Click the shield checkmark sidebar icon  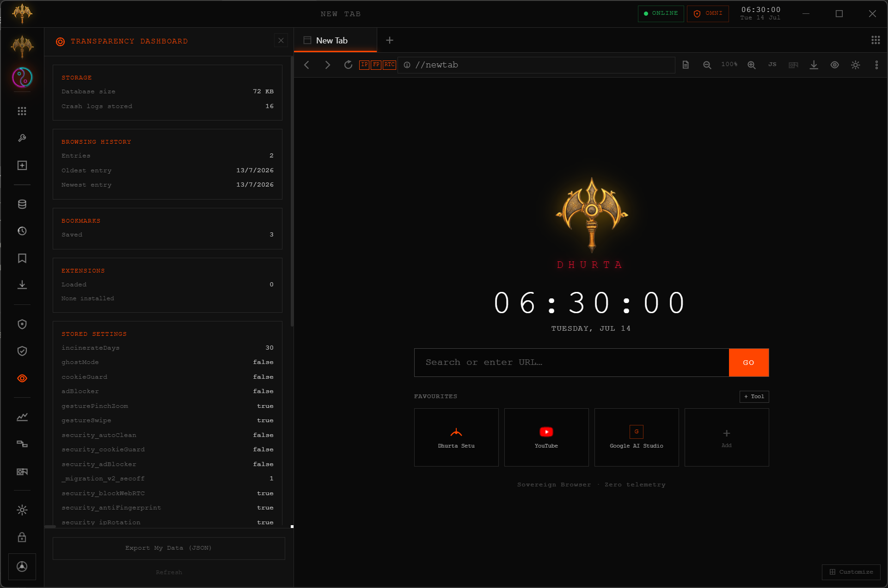22,351
